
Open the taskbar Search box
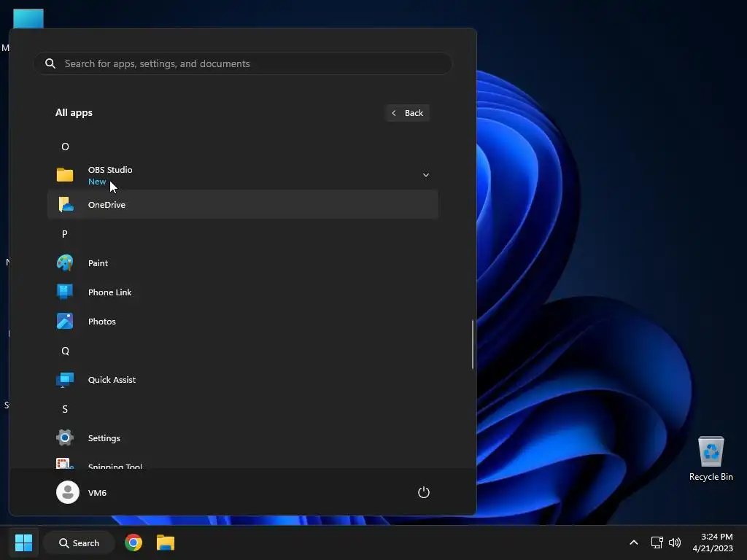click(x=79, y=542)
